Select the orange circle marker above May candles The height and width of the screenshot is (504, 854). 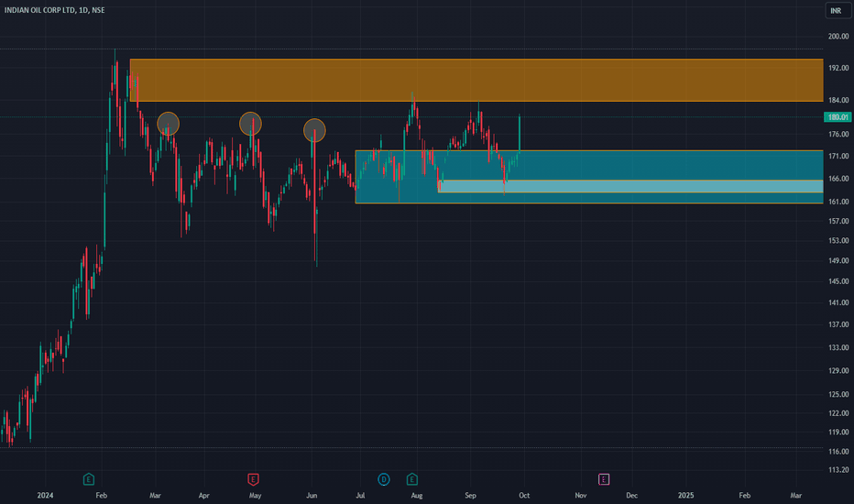click(x=250, y=124)
